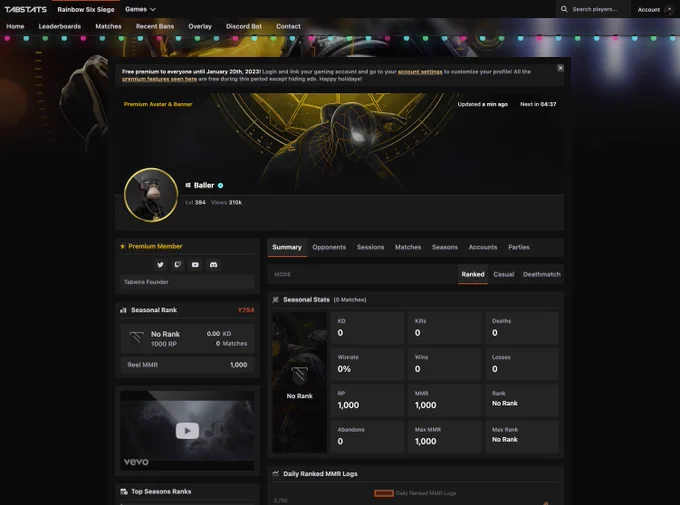Click the Y7S4 season label
Image resolution: width=680 pixels, height=505 pixels.
246,310
